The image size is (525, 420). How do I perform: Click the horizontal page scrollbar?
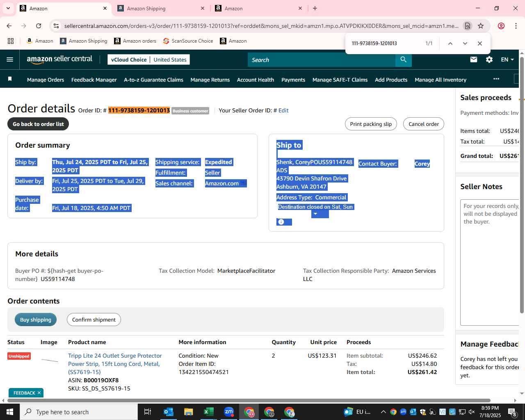coord(249,400)
